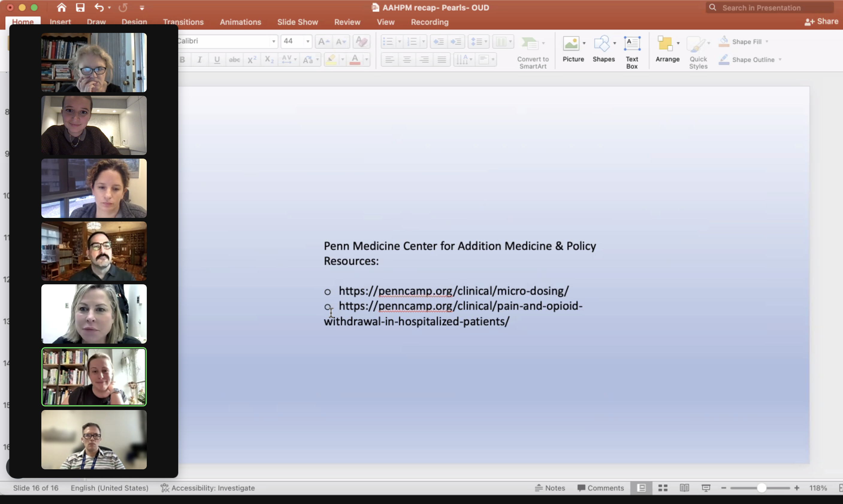Screen dimensions: 843x504
Task: Click the Share button
Action: click(x=821, y=22)
